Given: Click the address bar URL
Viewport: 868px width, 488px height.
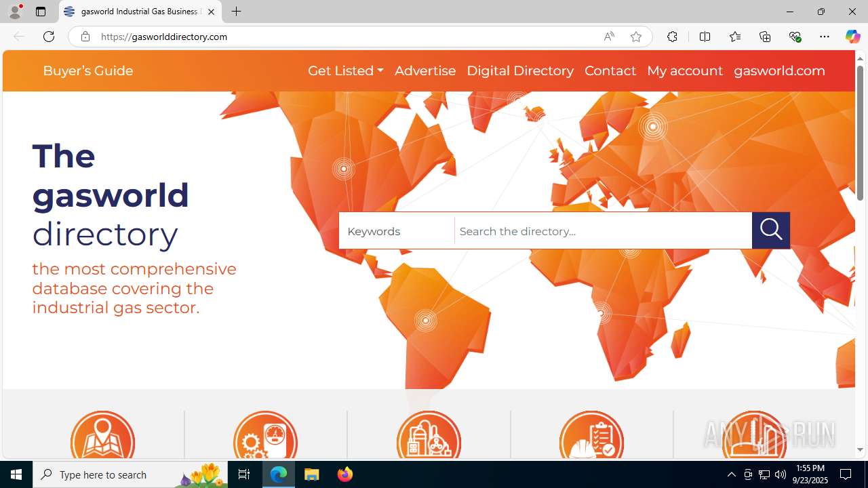Looking at the screenshot, I should point(164,37).
